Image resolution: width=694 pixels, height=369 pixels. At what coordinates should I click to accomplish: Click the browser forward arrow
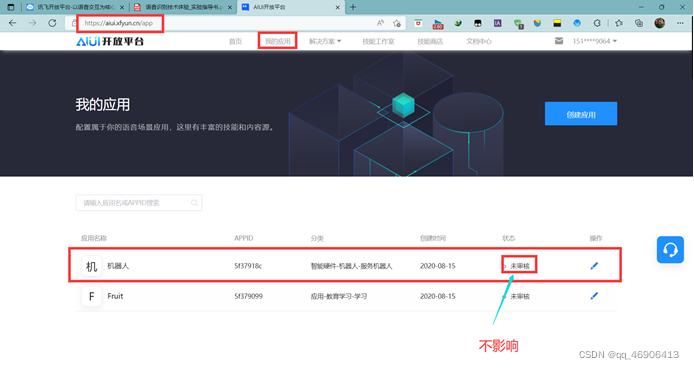(32, 23)
